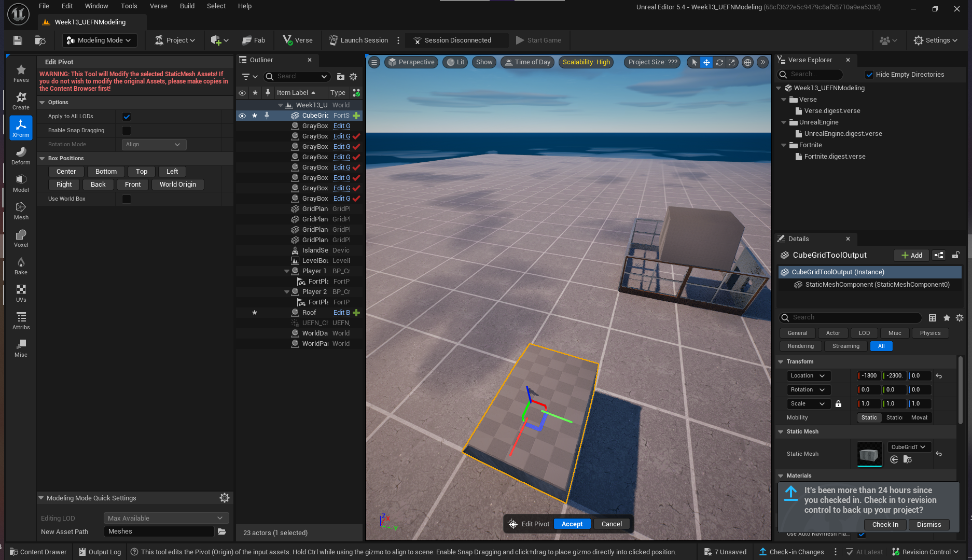
Task: Activate the viewport translate gizmo icon
Action: pyautogui.click(x=706, y=62)
